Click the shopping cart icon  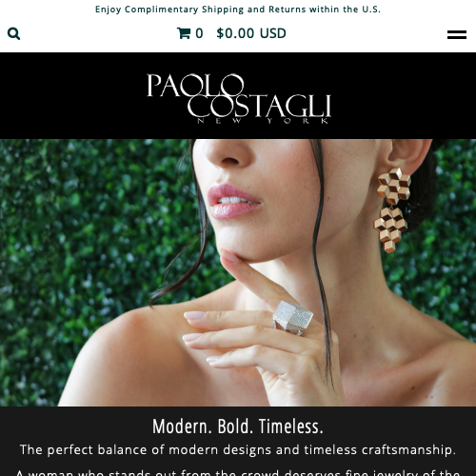pos(184,33)
